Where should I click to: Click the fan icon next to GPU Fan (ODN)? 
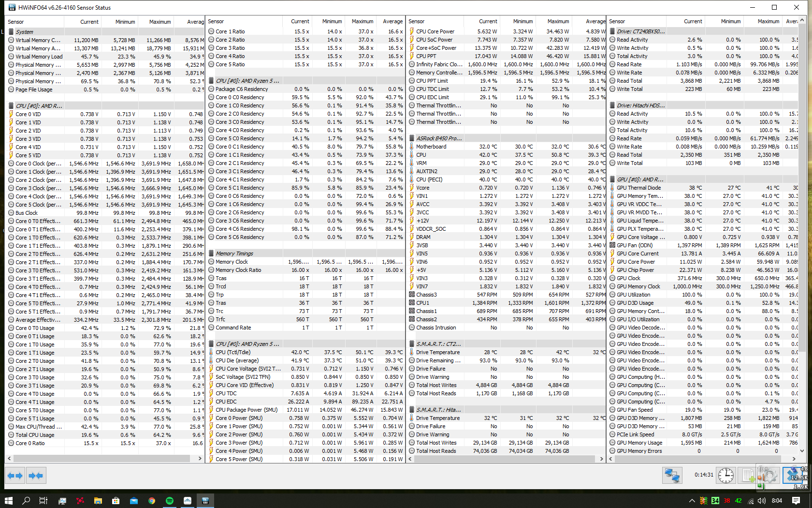coord(612,245)
